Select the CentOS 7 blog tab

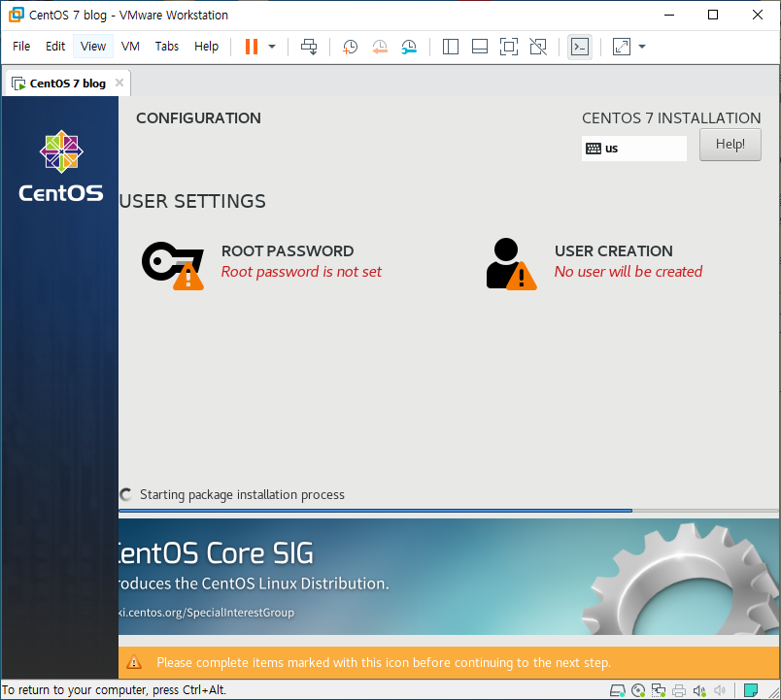68,83
